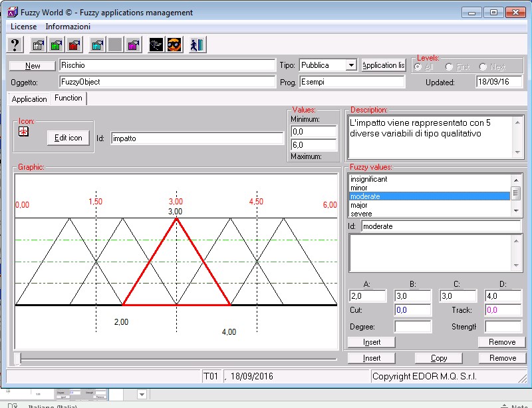Click the running man exit icon

coord(197,45)
